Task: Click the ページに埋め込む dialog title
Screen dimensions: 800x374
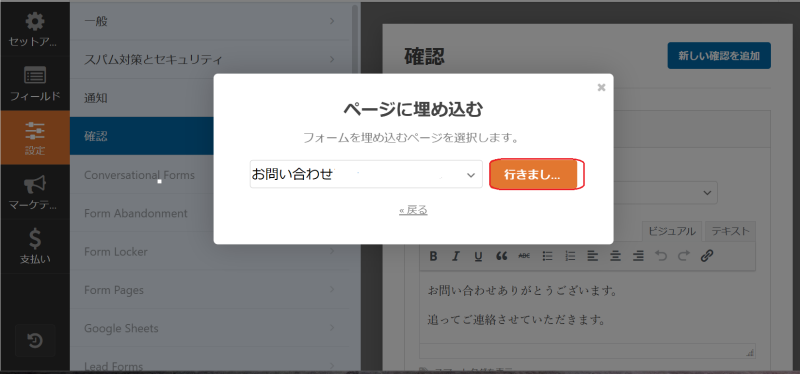Action: pos(413,110)
